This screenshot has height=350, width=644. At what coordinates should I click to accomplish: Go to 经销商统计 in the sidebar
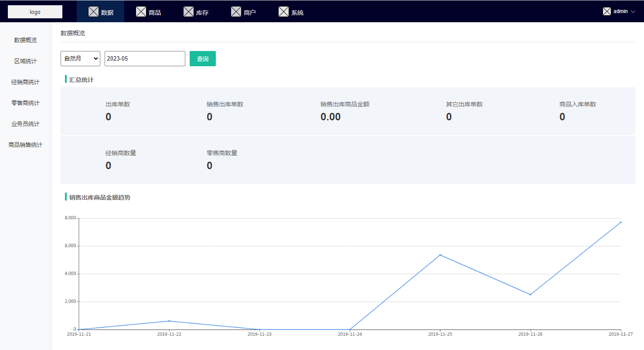pos(25,82)
